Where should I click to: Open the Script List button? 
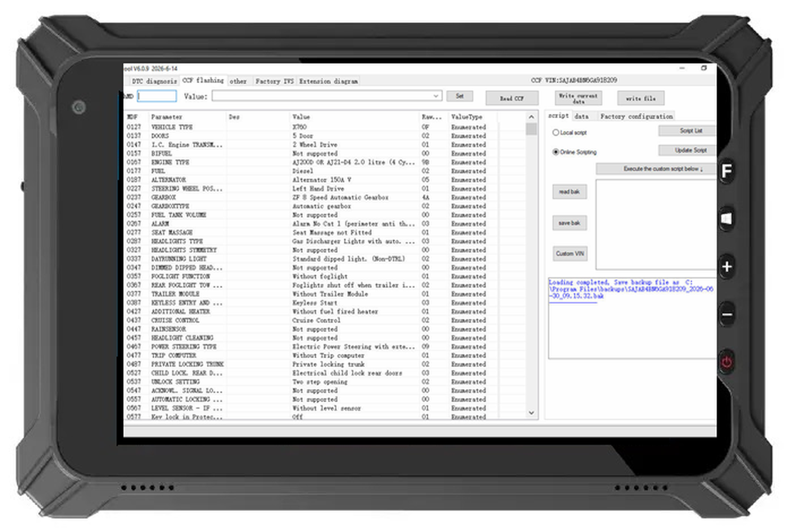click(687, 131)
